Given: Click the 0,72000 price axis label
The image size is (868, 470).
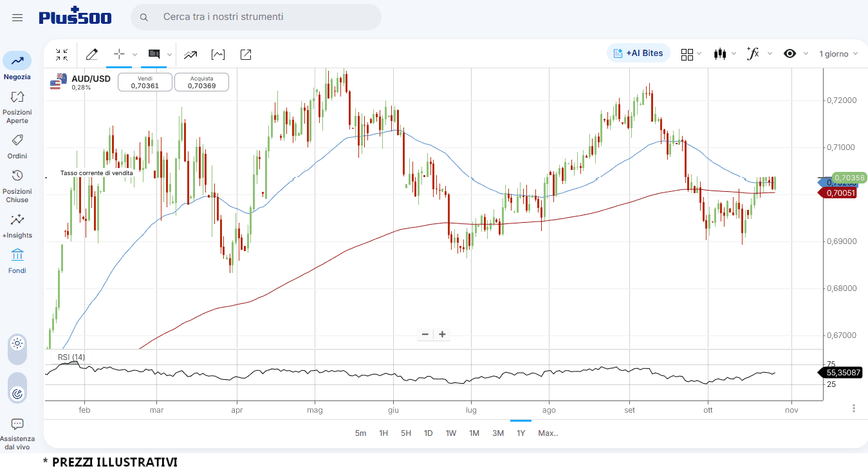Looking at the screenshot, I should pos(843,100).
